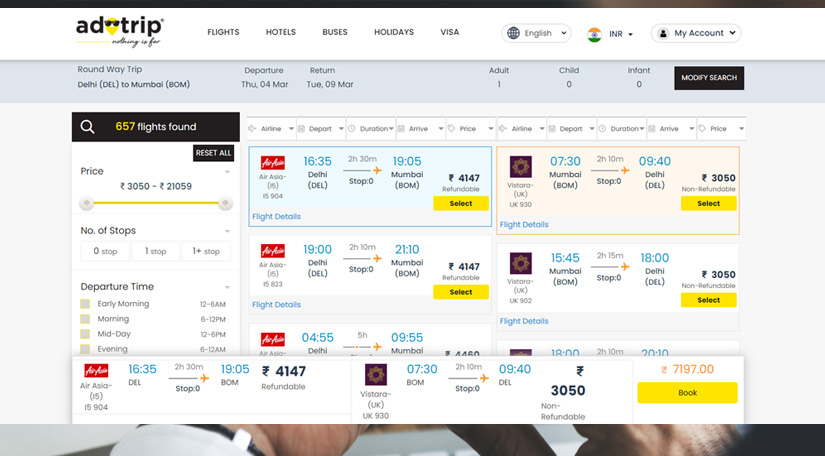This screenshot has width=825, height=456.
Task: Click Delhi (DEL) to Mumbai (BOM) route text
Action: point(134,84)
